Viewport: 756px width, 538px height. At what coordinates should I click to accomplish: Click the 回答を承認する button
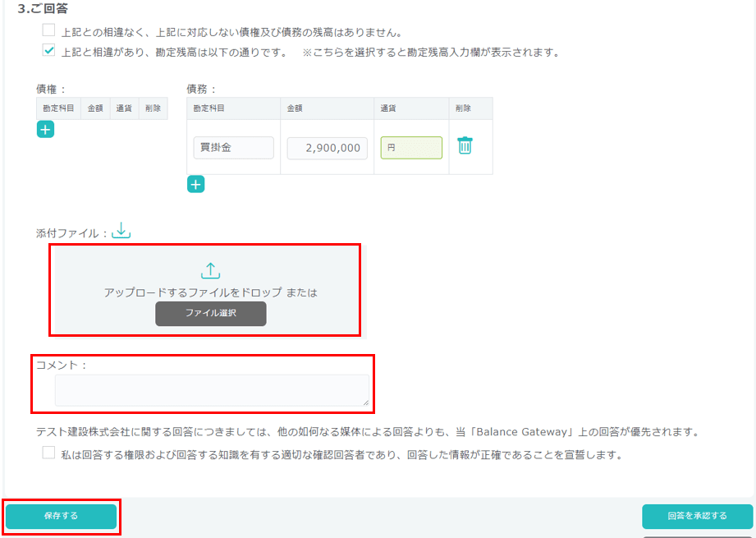pyautogui.click(x=697, y=516)
